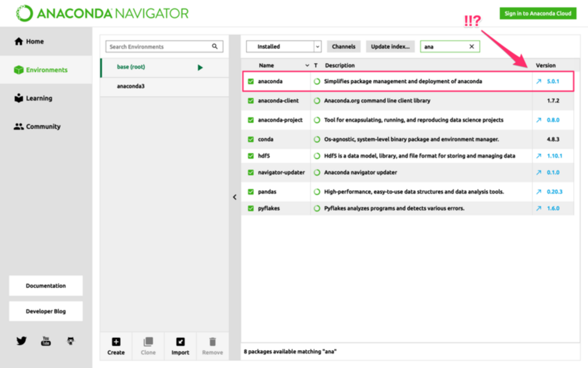Click the status circle icon for pyflakes
The height and width of the screenshot is (368, 588).
(x=317, y=208)
